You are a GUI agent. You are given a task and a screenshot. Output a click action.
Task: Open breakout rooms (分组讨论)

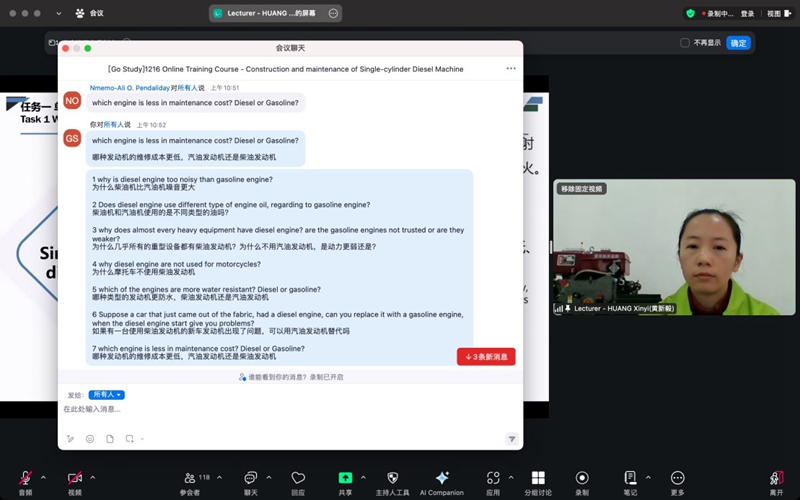pos(538,478)
